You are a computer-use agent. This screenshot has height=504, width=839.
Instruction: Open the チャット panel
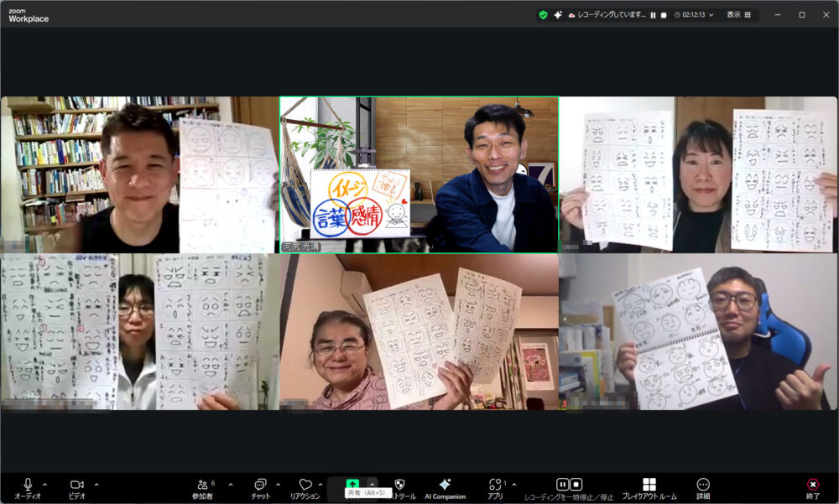(260, 485)
